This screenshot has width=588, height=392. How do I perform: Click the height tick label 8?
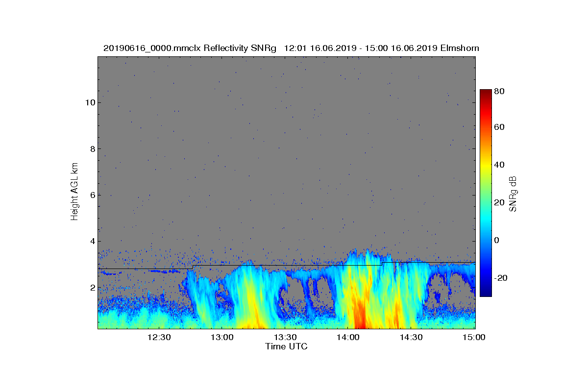tap(92, 148)
